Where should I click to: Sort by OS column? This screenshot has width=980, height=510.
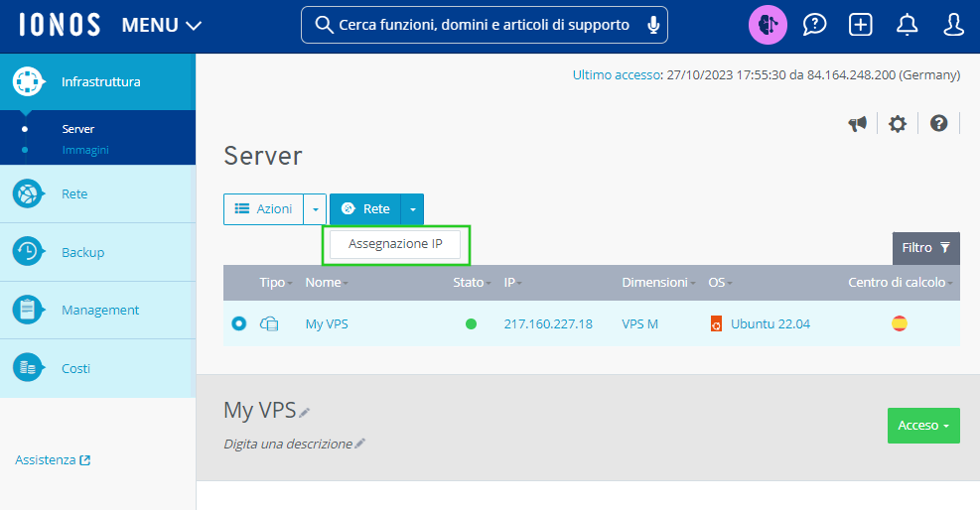[x=720, y=283]
